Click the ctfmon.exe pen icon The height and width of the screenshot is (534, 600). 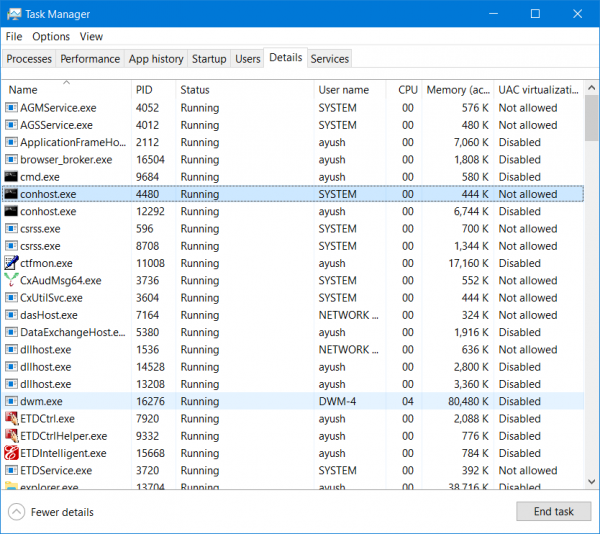coord(11,263)
